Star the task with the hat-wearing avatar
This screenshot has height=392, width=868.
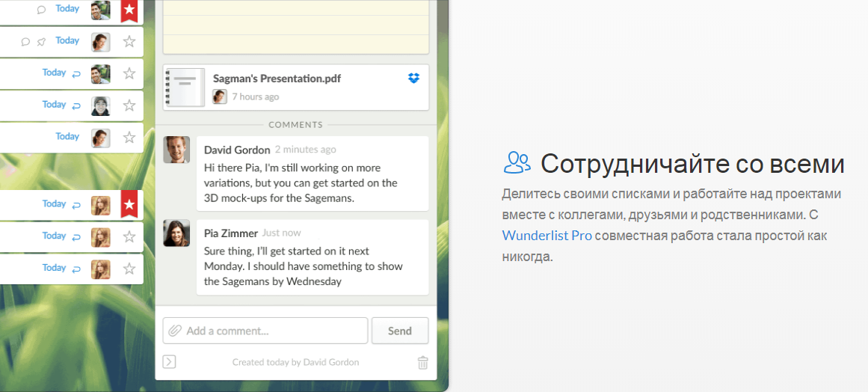(x=129, y=105)
